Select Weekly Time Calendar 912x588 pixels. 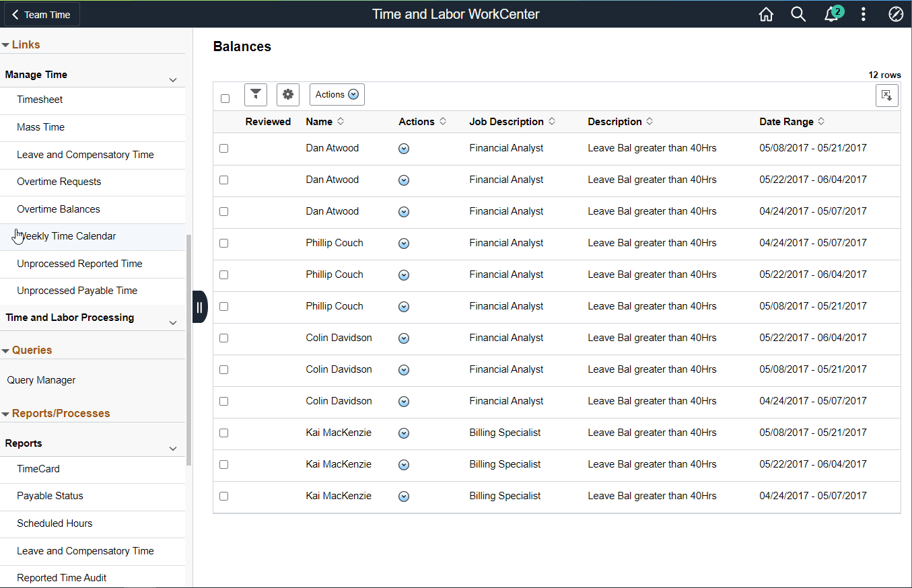coord(66,236)
